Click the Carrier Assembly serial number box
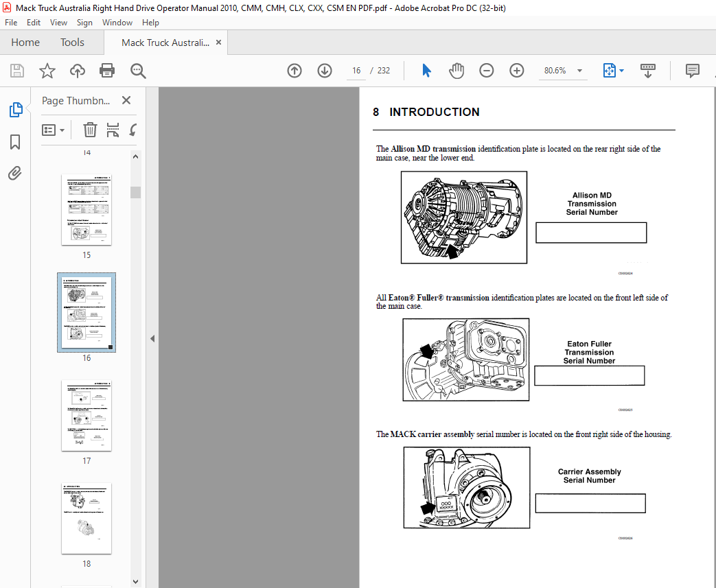Image resolution: width=716 pixels, height=588 pixels. coord(590,503)
